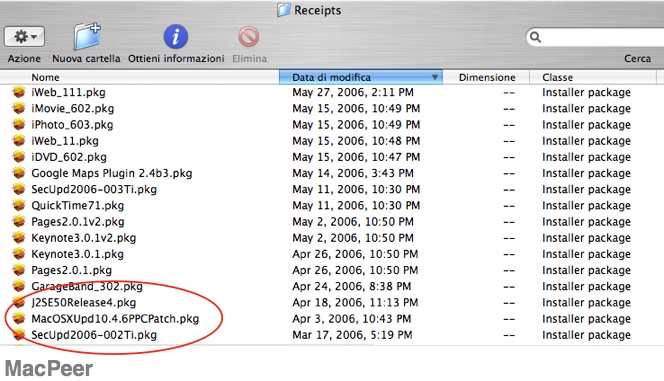Click date May 27, 2006, 2:11 PM
664x381 pixels.
353,92
